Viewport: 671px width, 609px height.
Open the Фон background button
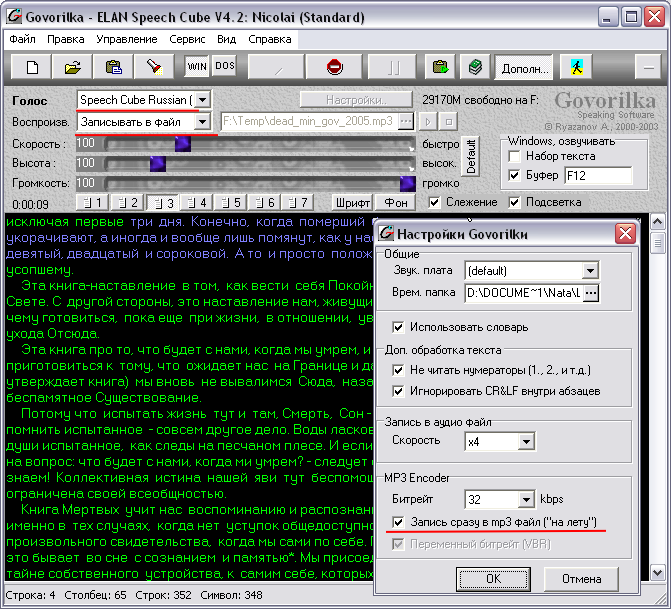coord(395,202)
